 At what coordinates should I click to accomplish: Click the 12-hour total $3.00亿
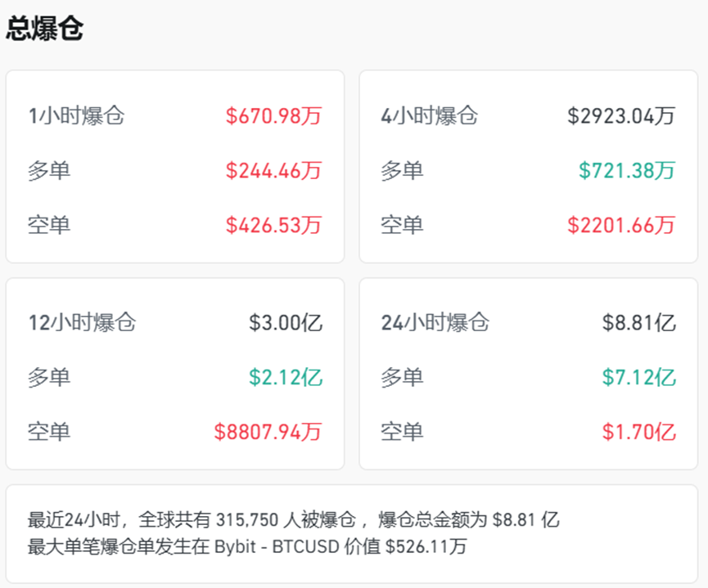286,323
